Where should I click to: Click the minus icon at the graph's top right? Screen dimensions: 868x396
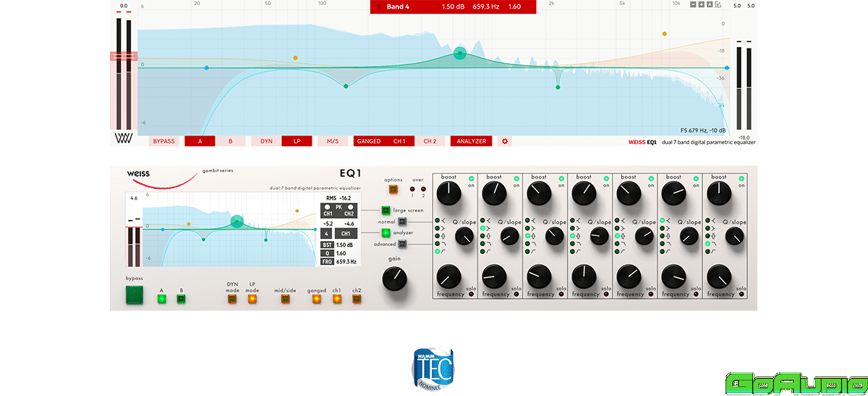coord(692,5)
